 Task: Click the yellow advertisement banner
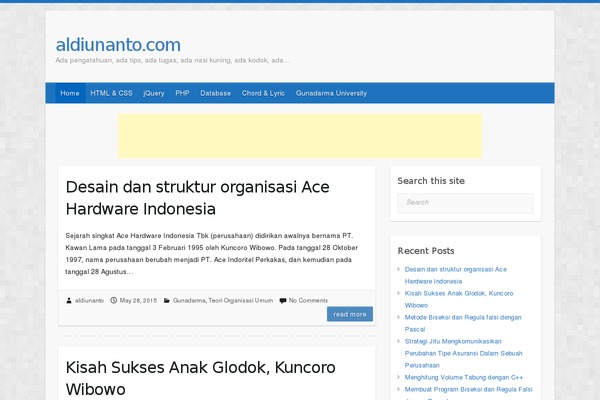300,136
